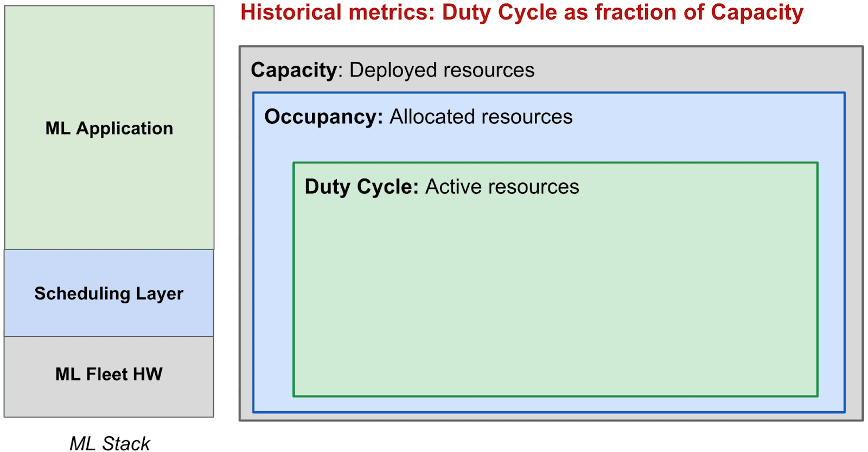This screenshot has height=452, width=868.
Task: Click the "Active resources" text
Action: pos(502,187)
